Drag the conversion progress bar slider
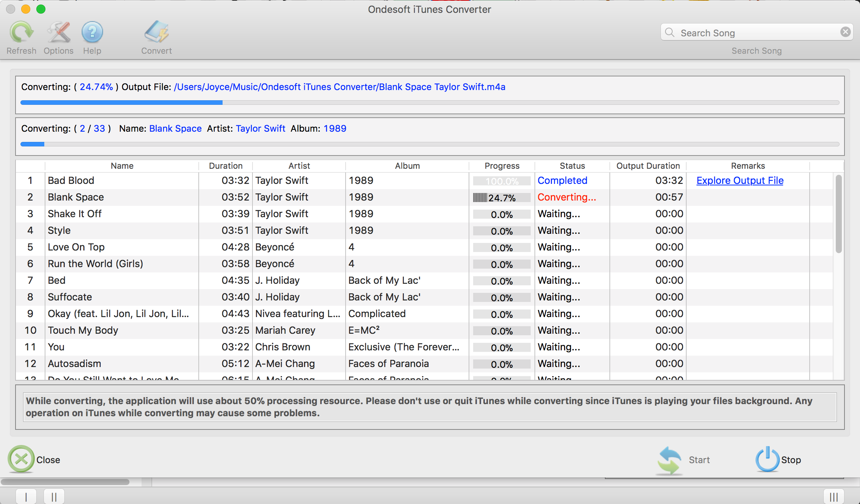This screenshot has height=504, width=860. (223, 101)
